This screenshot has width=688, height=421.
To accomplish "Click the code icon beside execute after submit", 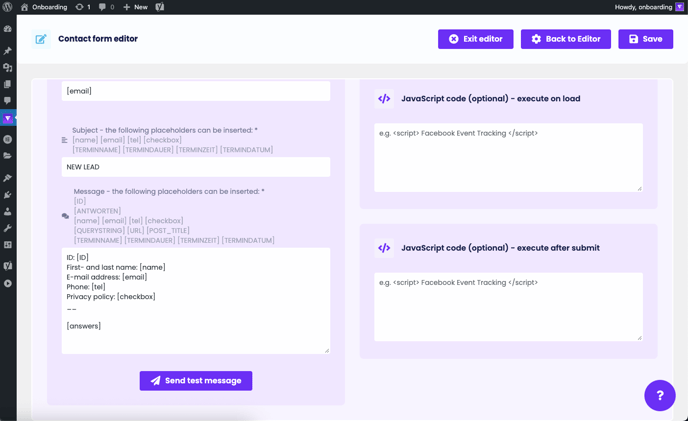I will pyautogui.click(x=384, y=248).
